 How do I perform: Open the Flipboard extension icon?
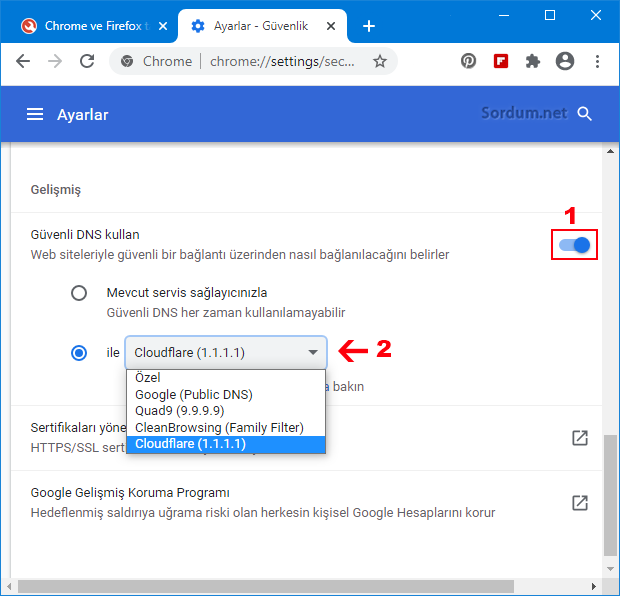coord(501,61)
